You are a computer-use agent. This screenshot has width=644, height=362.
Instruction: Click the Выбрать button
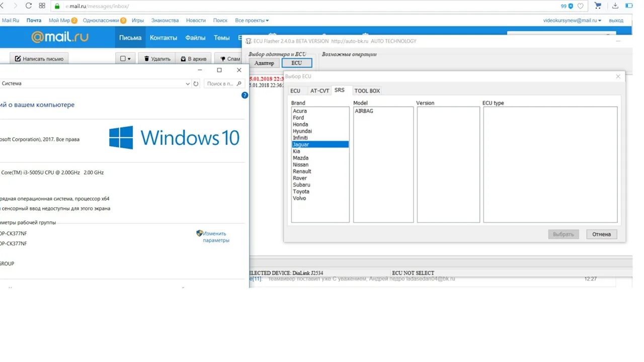pos(563,234)
